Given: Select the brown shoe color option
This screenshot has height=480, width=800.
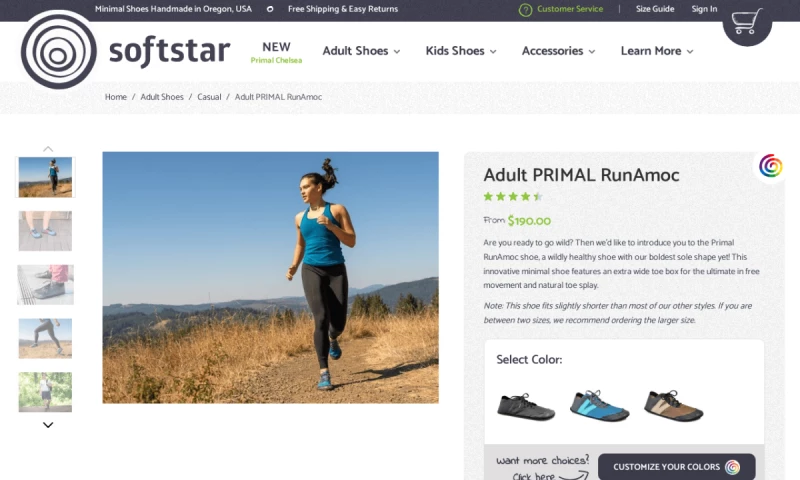Looking at the screenshot, I should tap(673, 406).
